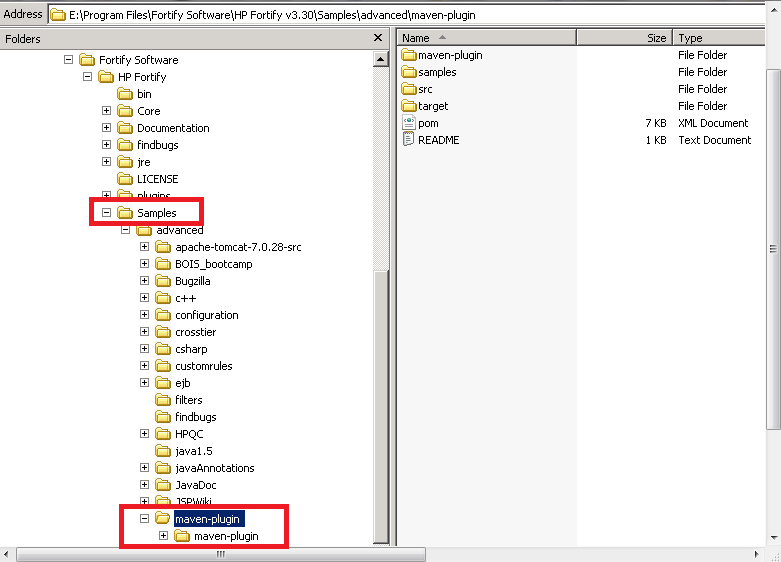Select the nested maven-plugin child folder

pyautogui.click(x=226, y=536)
